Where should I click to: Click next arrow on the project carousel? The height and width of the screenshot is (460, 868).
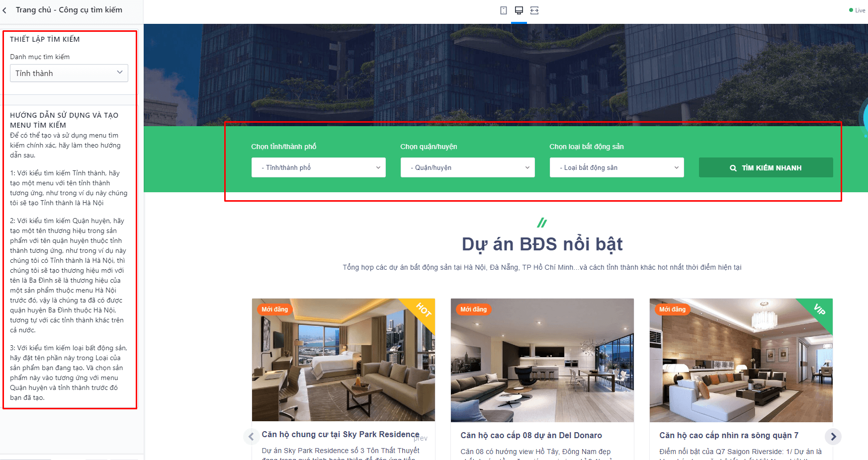833,437
